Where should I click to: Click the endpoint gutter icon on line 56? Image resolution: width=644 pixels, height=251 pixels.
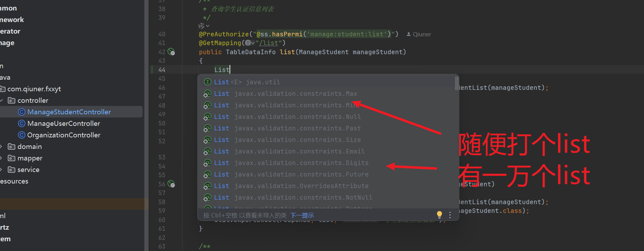(x=171, y=184)
